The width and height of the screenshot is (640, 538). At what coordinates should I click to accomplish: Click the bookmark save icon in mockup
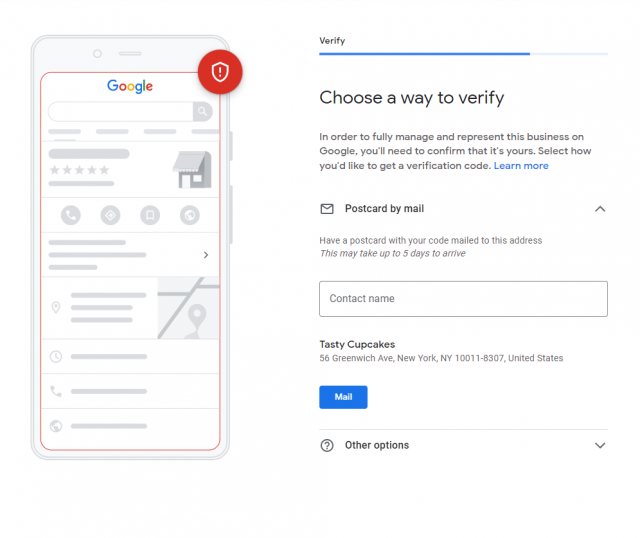150,215
